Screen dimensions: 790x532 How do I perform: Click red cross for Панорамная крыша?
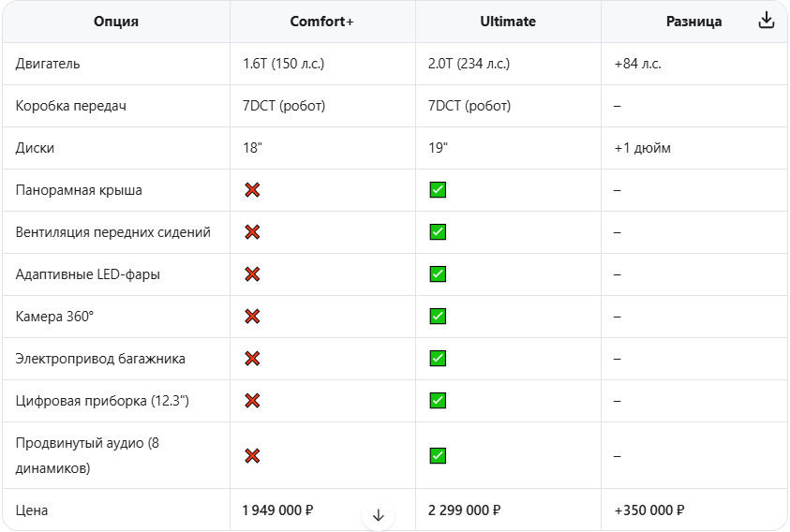click(x=252, y=190)
